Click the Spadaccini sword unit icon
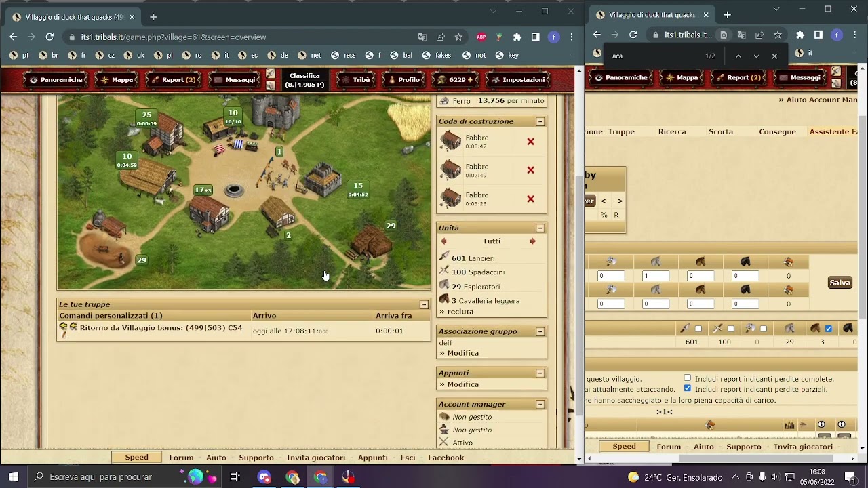This screenshot has height=488, width=868. click(444, 271)
